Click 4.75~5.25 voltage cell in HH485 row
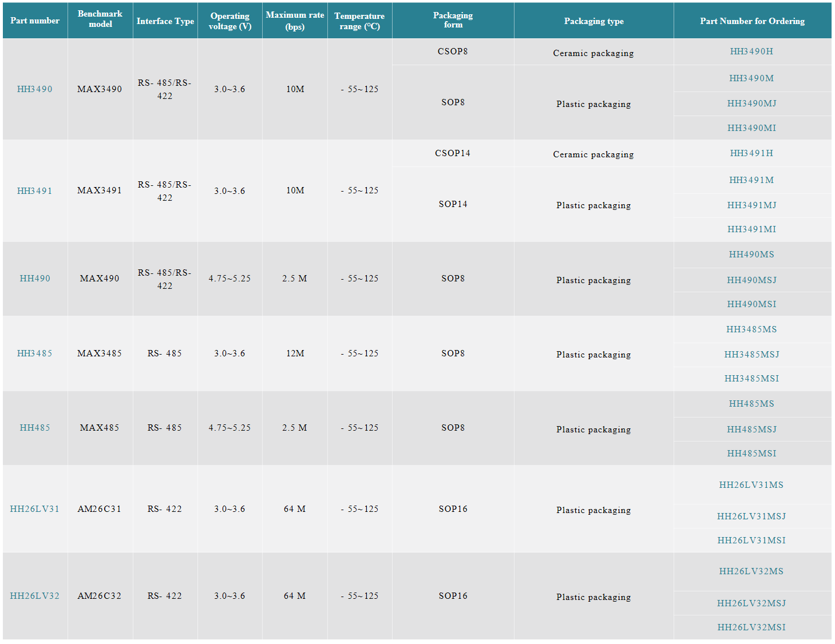Image resolution: width=835 pixels, height=644 pixels. point(229,428)
